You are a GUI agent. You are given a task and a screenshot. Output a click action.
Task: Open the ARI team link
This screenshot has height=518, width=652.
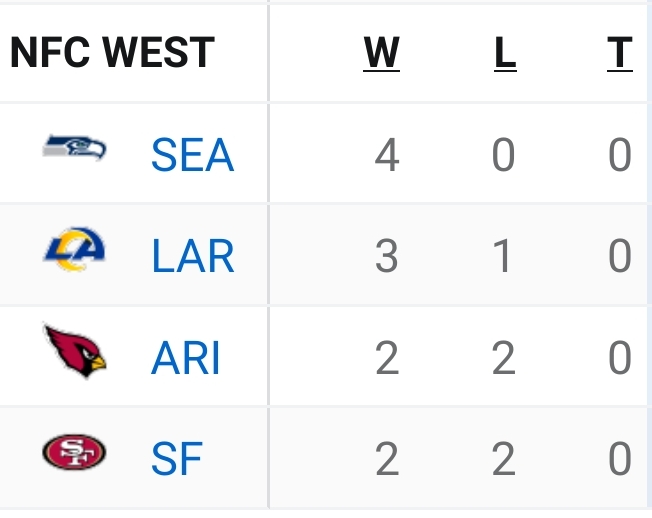(x=185, y=358)
